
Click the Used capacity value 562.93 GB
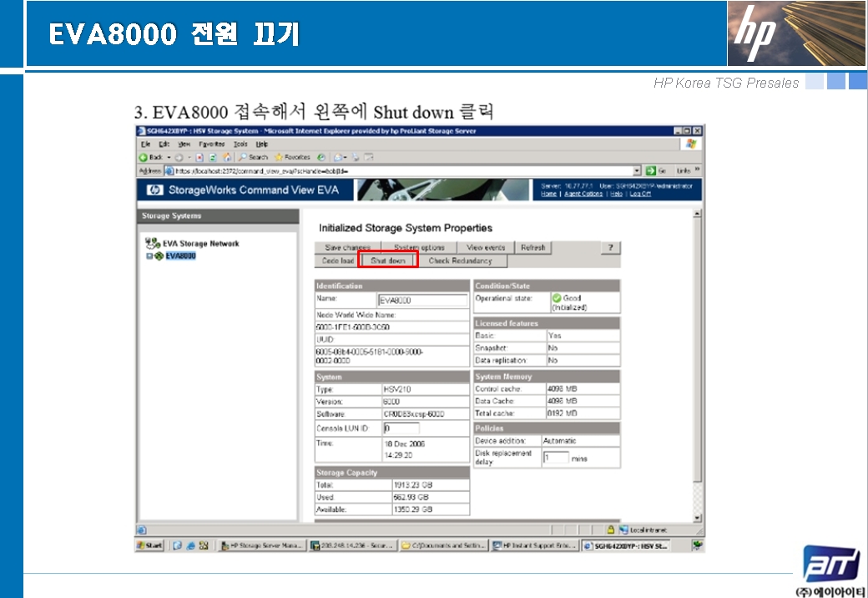point(411,497)
